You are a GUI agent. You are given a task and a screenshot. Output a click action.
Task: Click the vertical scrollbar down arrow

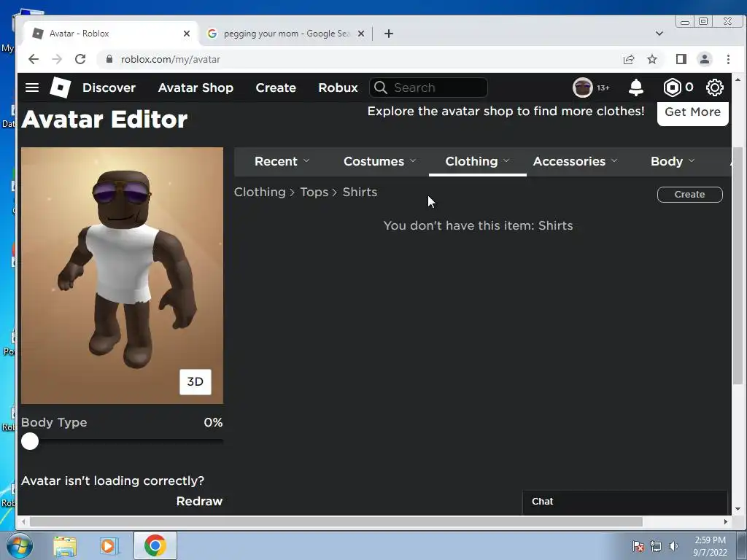738,509
